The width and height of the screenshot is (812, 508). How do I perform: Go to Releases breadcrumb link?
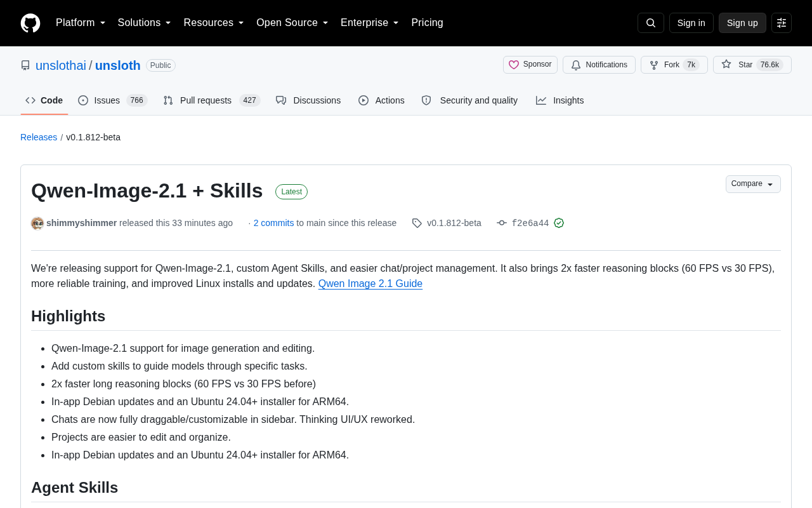(x=39, y=137)
